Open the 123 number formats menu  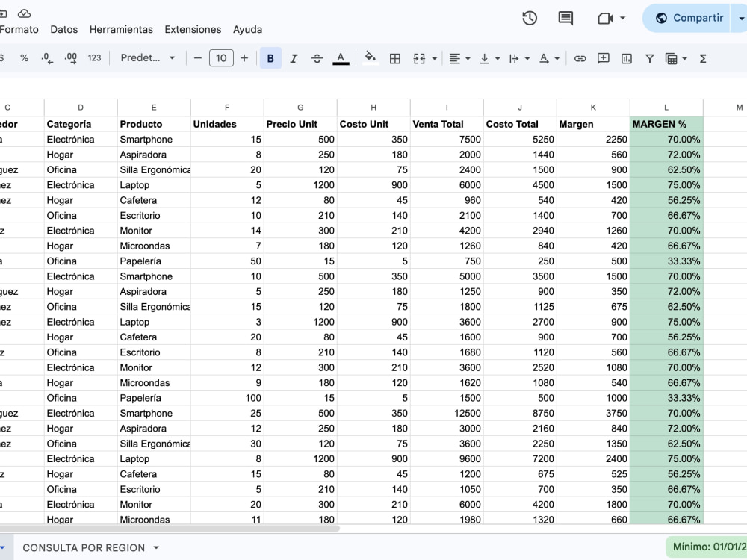click(x=94, y=58)
